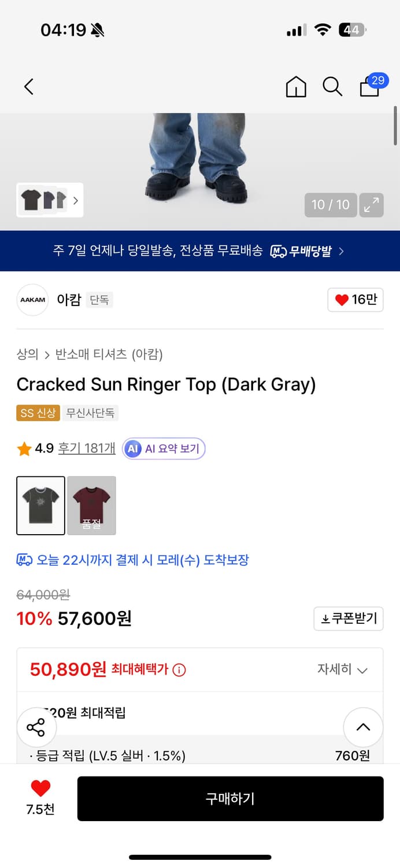The image size is (400, 868).
Task: Open the AAKAM brand logo circle
Action: [32, 300]
